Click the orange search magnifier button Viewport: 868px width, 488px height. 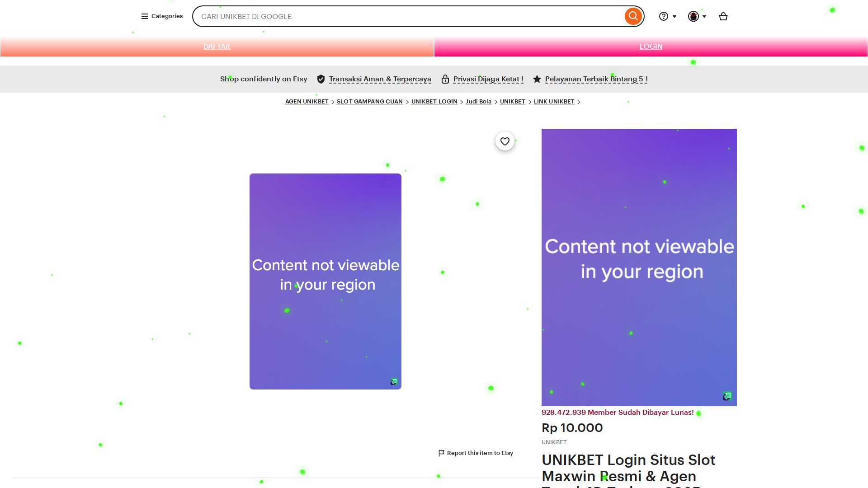(x=633, y=16)
